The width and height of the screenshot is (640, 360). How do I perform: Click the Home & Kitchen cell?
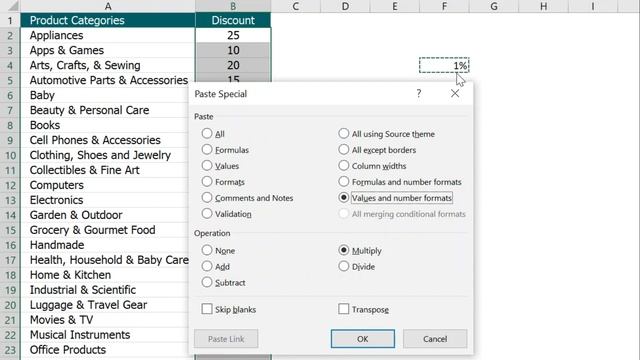tap(105, 275)
